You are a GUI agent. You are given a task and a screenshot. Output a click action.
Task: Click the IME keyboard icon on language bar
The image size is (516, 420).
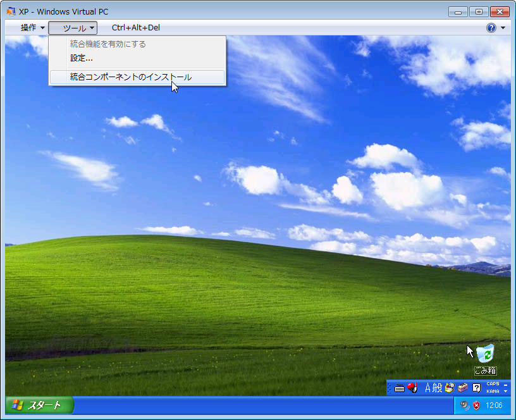coord(400,388)
